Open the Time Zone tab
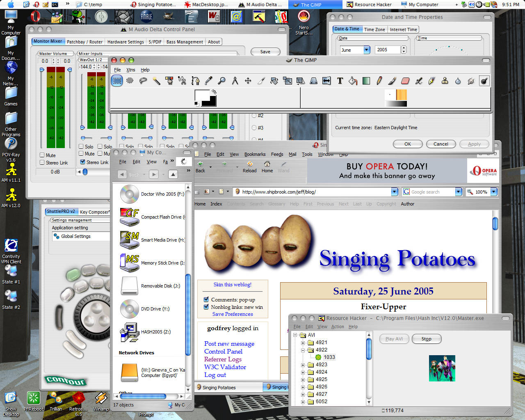Image resolution: width=525 pixels, height=420 pixels. tap(374, 30)
